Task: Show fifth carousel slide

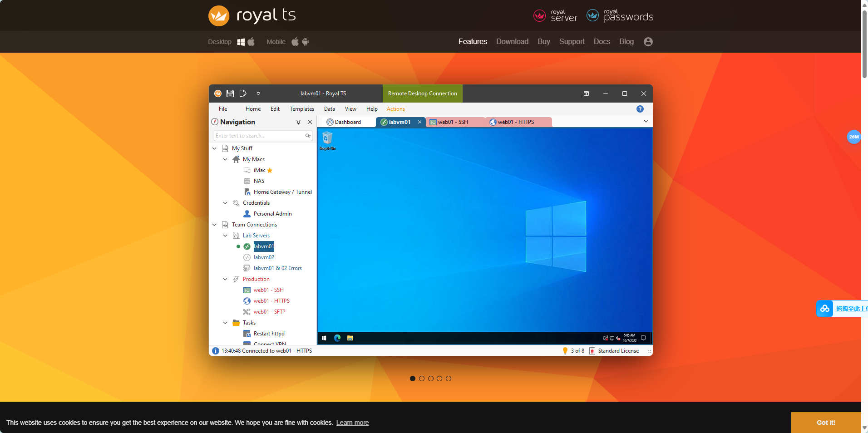Action: pyautogui.click(x=449, y=379)
